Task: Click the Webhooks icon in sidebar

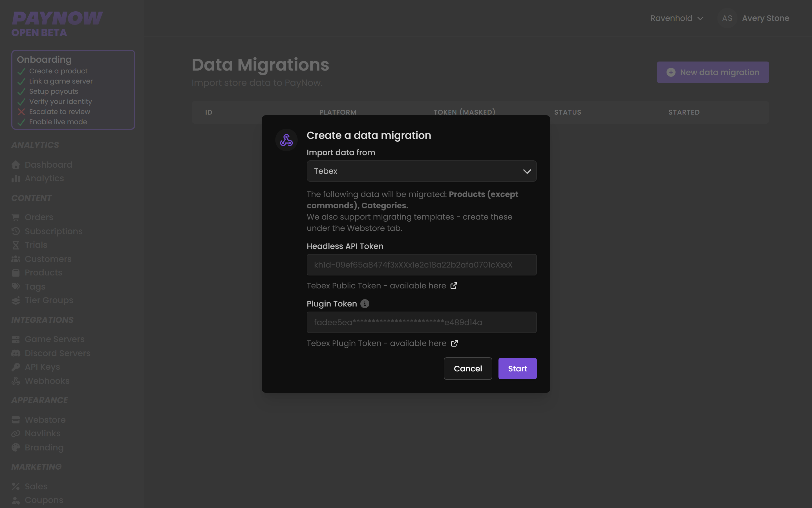Action: [16, 381]
